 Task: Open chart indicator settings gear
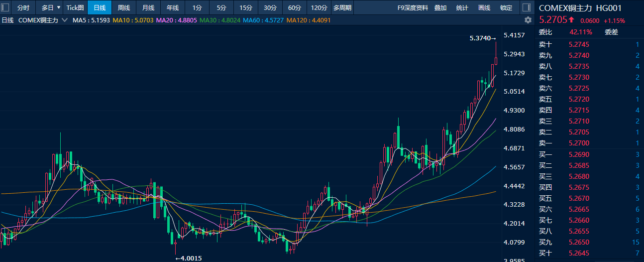528,20
